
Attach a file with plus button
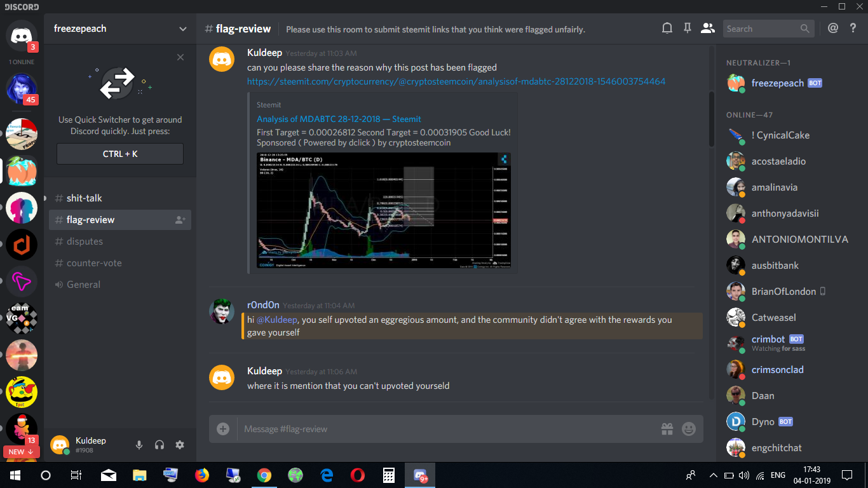tap(223, 429)
